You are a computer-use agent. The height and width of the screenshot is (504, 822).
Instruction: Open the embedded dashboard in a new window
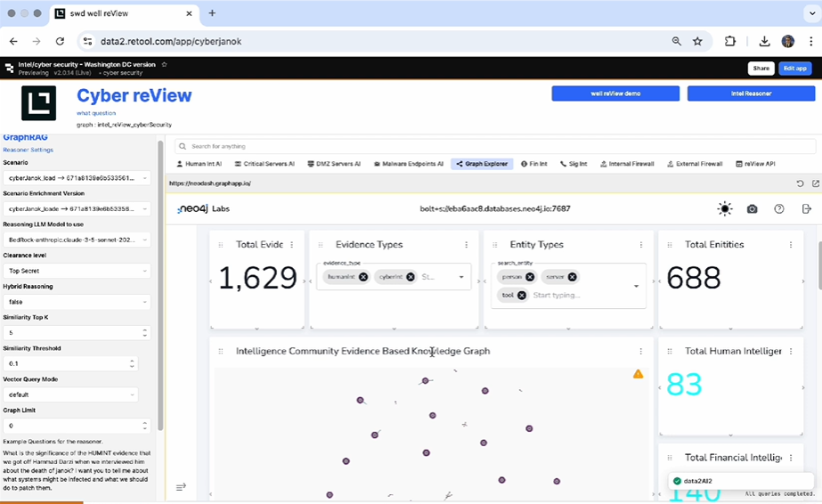[x=815, y=183]
